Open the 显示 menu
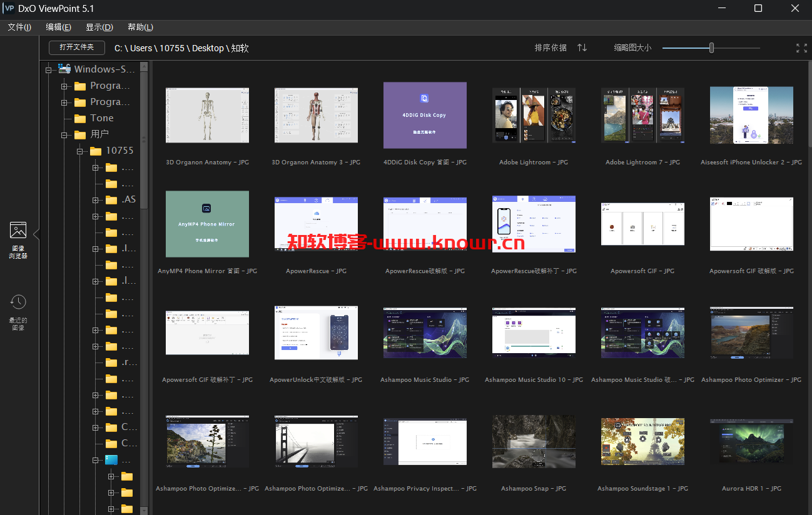Viewport: 812px width, 515px height. coord(99,27)
